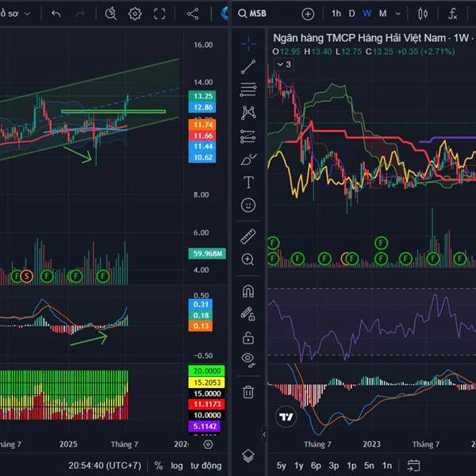Collapse the side panel arrow near chart bottom
The height and width of the screenshot is (476, 476).
tap(264, 435)
